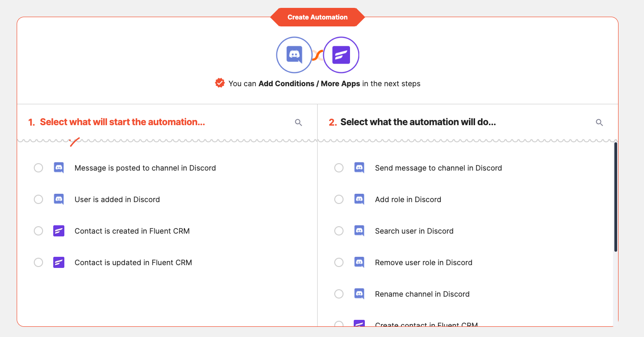
Task: Choose 'Search user in Discord' radio option
Action: point(339,231)
